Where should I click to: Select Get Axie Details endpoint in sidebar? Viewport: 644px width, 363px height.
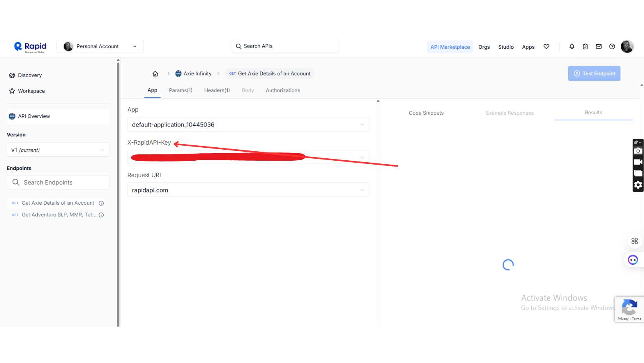click(58, 203)
